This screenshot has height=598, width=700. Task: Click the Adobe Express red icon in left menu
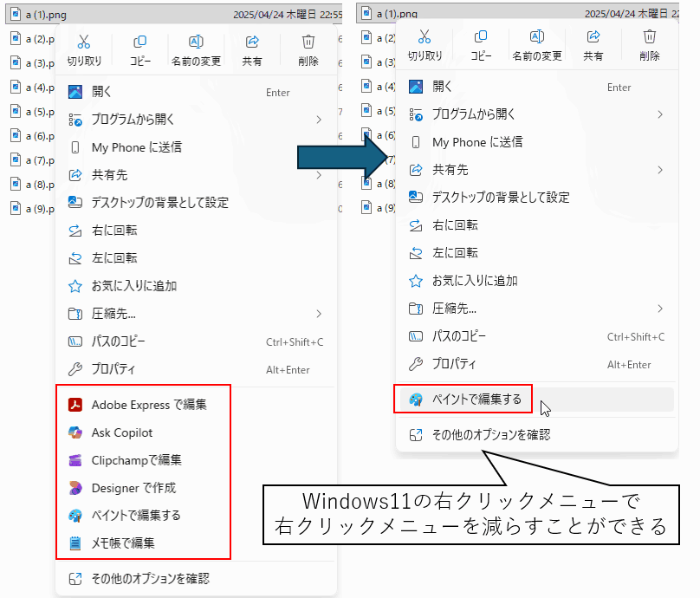[75, 405]
